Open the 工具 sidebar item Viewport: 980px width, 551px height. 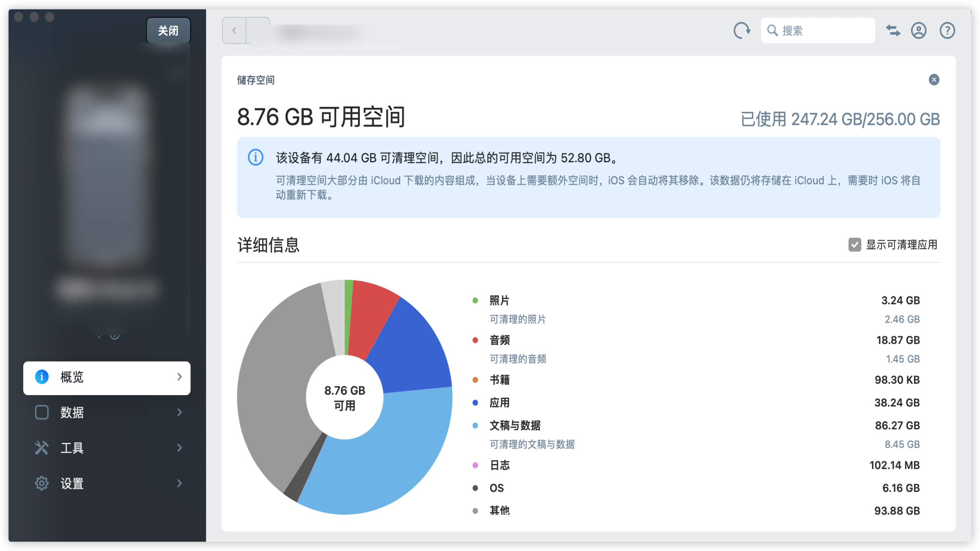click(x=107, y=448)
